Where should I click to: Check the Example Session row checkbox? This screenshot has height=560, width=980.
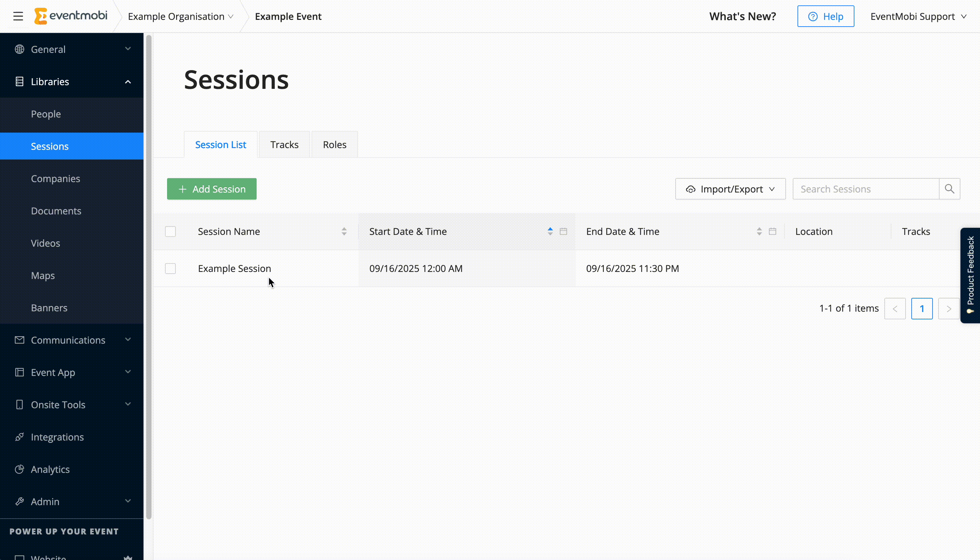[x=170, y=269]
